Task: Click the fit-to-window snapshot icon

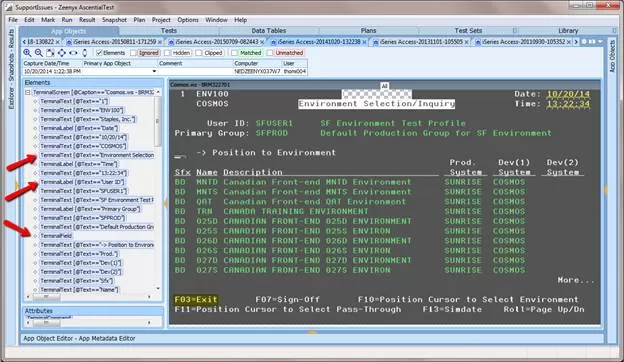Action: pos(50,53)
